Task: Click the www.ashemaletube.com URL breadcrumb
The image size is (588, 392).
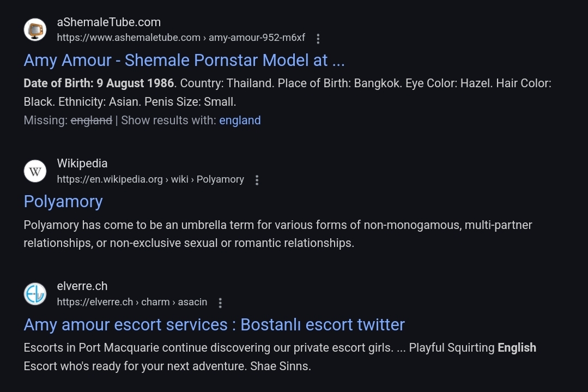Action: 181,38
